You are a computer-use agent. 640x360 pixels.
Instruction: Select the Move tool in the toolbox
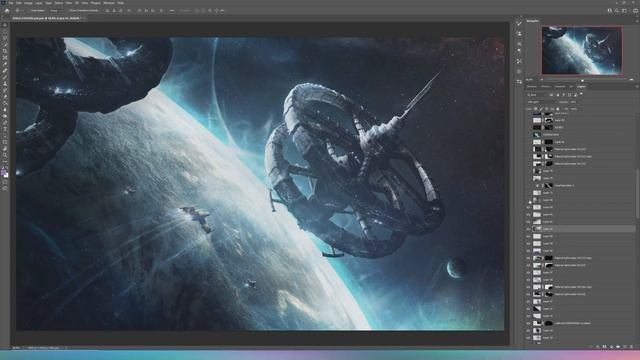point(5,24)
